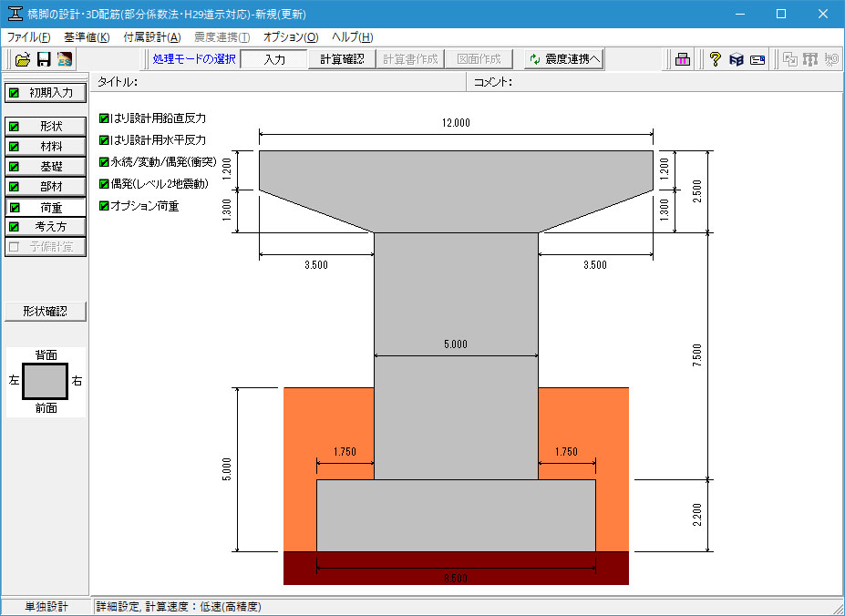Image resolution: width=845 pixels, height=616 pixels.
Task: Open the 基礎 input section
Action: click(46, 167)
